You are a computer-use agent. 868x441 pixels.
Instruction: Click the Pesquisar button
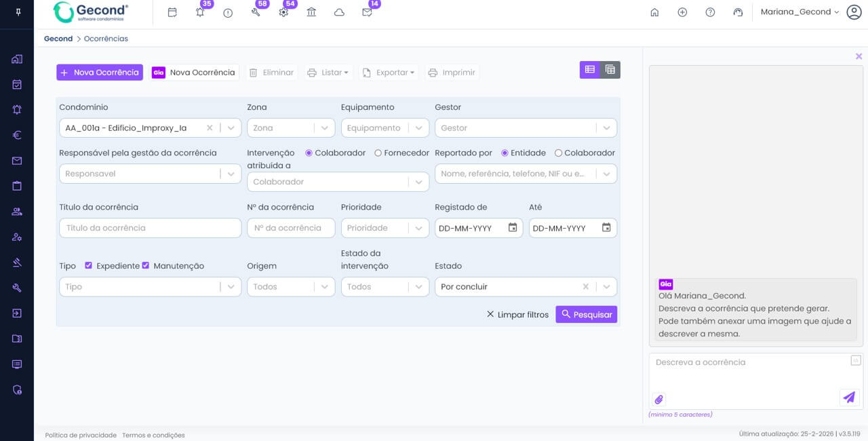[x=586, y=314]
